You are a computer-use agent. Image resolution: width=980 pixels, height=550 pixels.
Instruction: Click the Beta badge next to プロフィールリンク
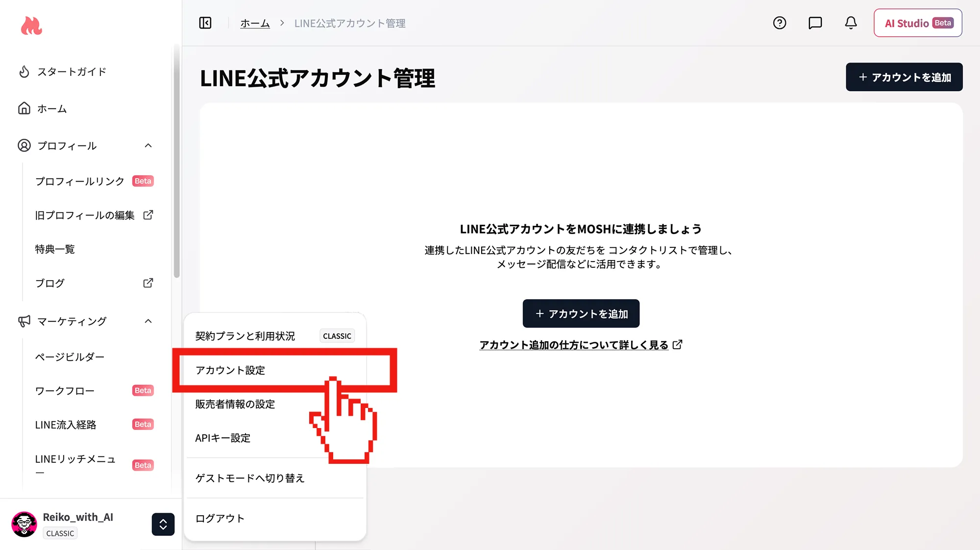pyautogui.click(x=143, y=181)
